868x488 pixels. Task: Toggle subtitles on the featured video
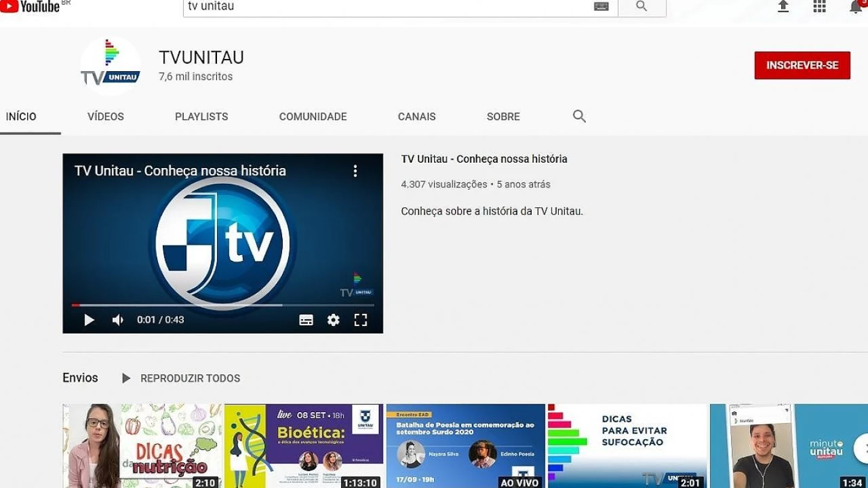pyautogui.click(x=306, y=320)
